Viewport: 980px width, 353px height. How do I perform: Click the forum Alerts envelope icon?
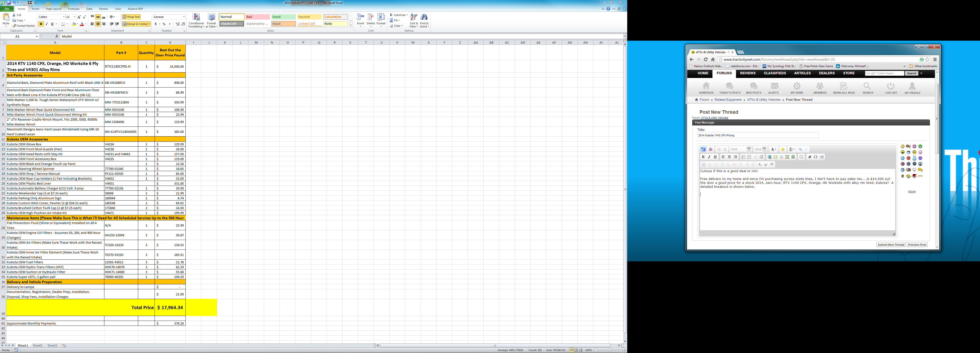[x=774, y=86]
